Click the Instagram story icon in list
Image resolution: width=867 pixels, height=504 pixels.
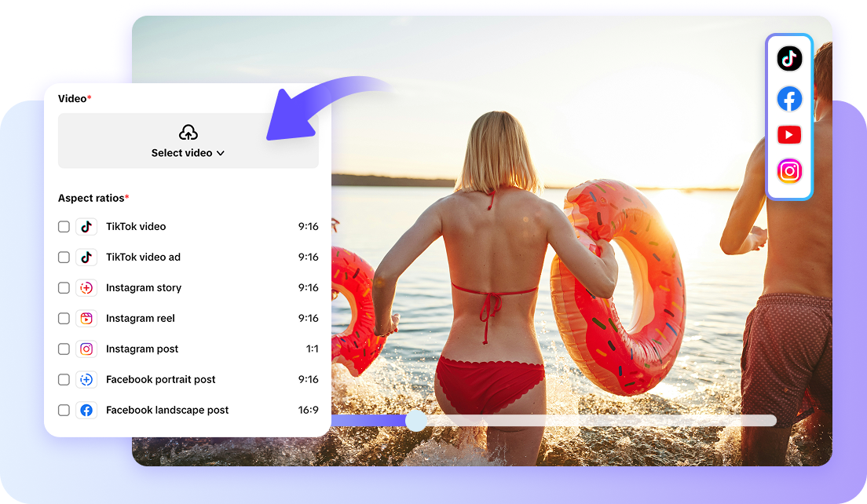(86, 288)
